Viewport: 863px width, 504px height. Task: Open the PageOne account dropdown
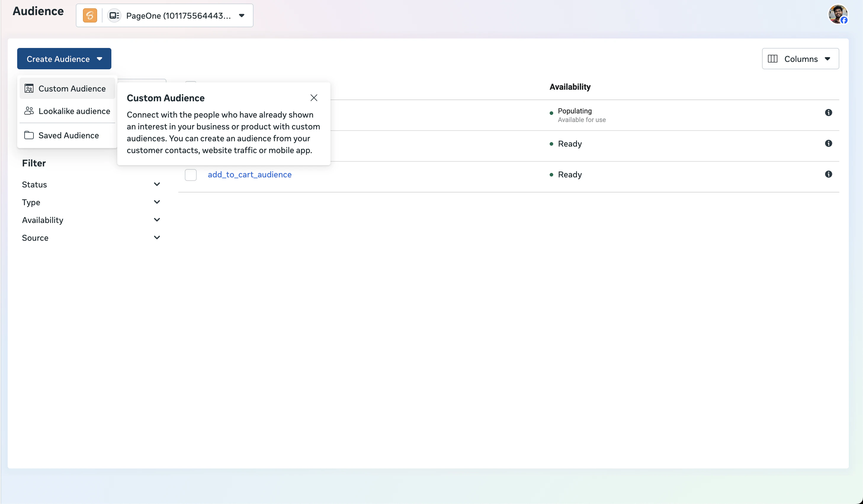[241, 15]
